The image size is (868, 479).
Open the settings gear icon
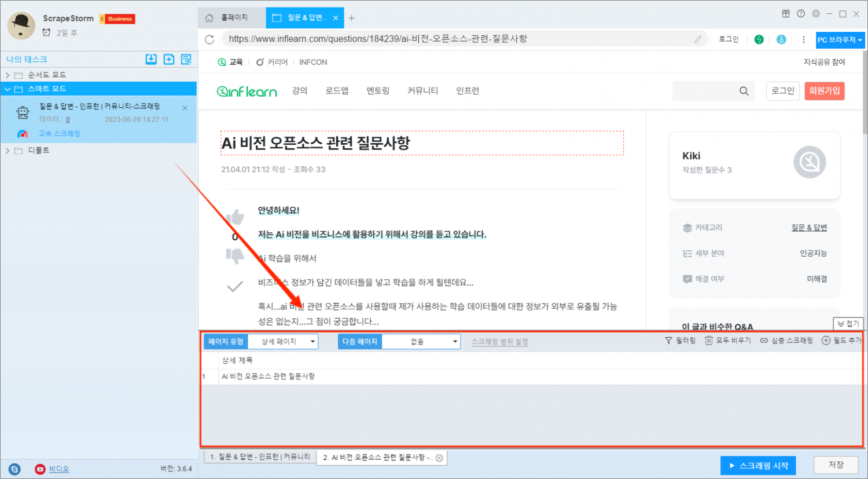[816, 13]
